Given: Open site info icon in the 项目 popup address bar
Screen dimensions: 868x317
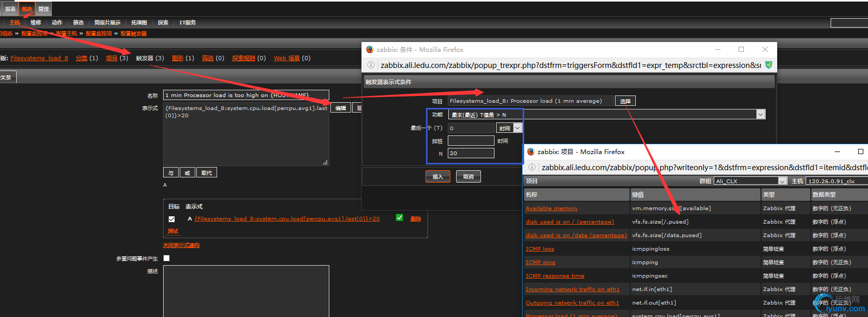Looking at the screenshot, I should pos(532,167).
